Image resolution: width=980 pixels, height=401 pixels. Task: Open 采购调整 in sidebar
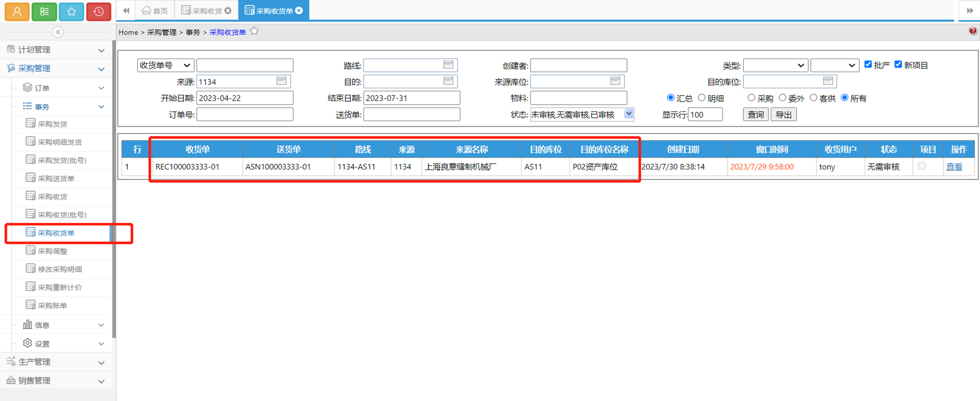pos(53,251)
